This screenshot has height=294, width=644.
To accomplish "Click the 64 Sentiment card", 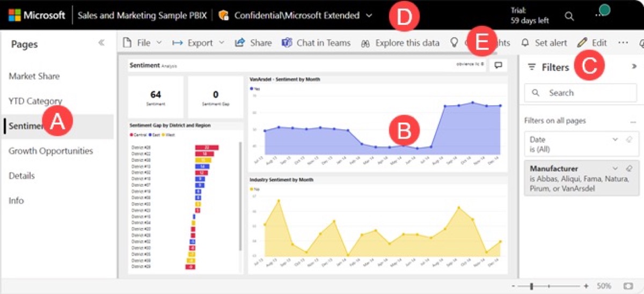I will point(156,97).
